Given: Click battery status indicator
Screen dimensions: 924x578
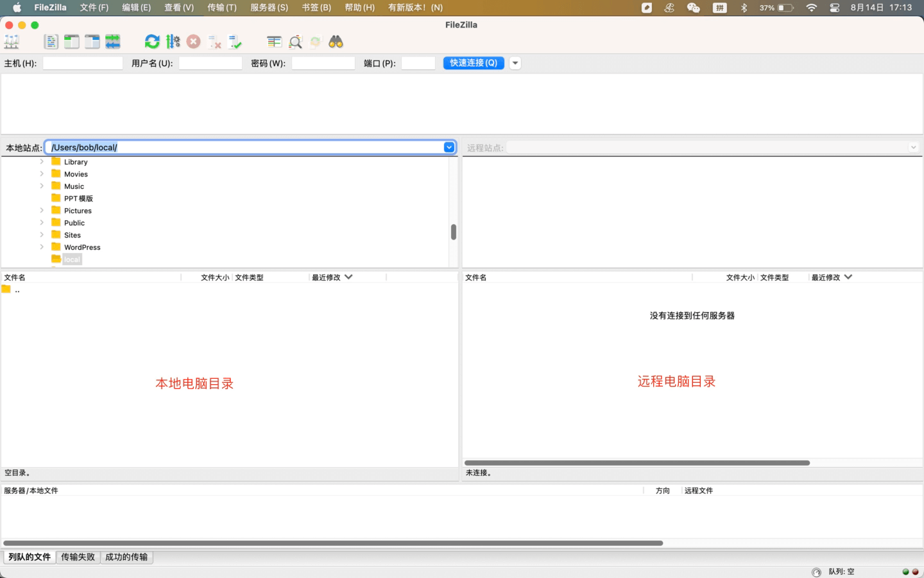Looking at the screenshot, I should 776,8.
